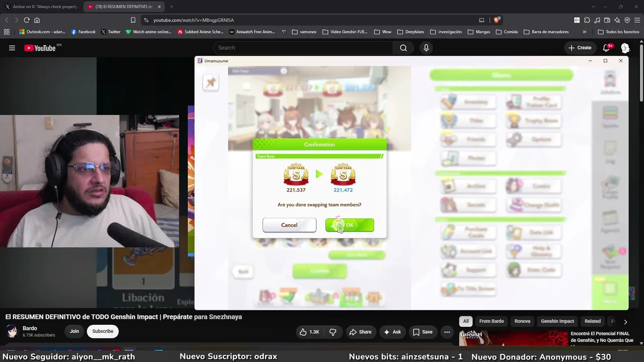Expand more filter chips with right arrow
The width and height of the screenshot is (644, 362).
[625, 322]
